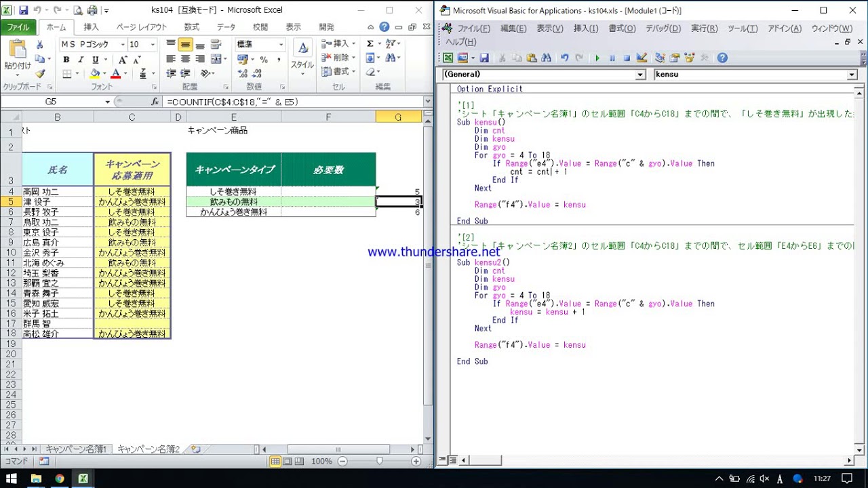
Task: Click the Excel icon in Windows taskbar
Action: (83, 479)
